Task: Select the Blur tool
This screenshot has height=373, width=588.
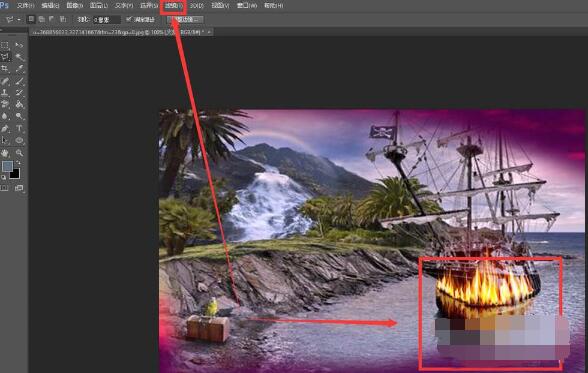Action: point(5,116)
